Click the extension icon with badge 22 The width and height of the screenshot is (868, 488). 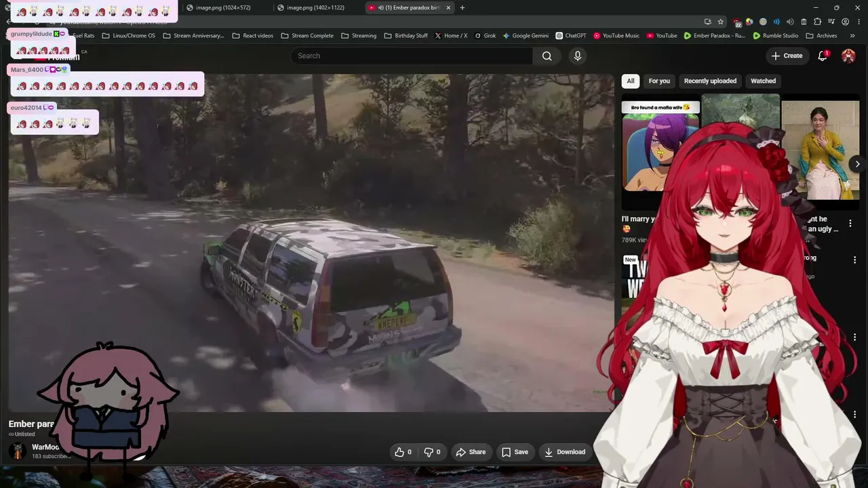tap(737, 22)
